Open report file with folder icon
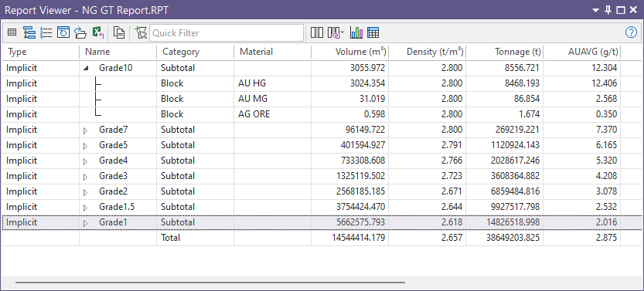The height and width of the screenshot is (291, 644). click(80, 32)
